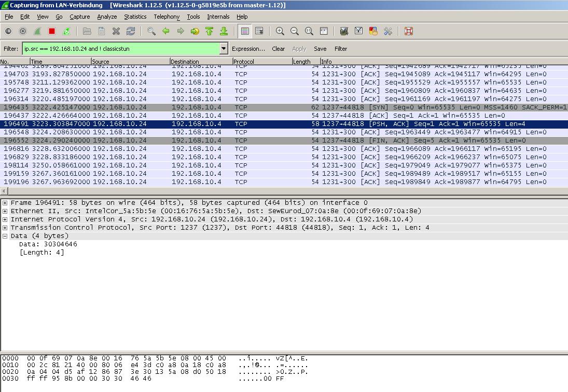The image size is (568, 392).
Task: Open the Go menu
Action: click(59, 17)
